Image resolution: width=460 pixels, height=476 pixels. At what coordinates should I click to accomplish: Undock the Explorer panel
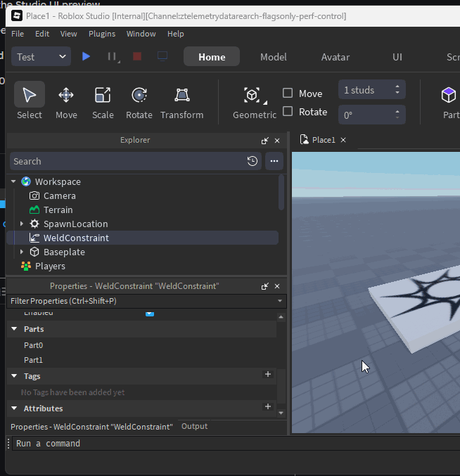point(264,141)
